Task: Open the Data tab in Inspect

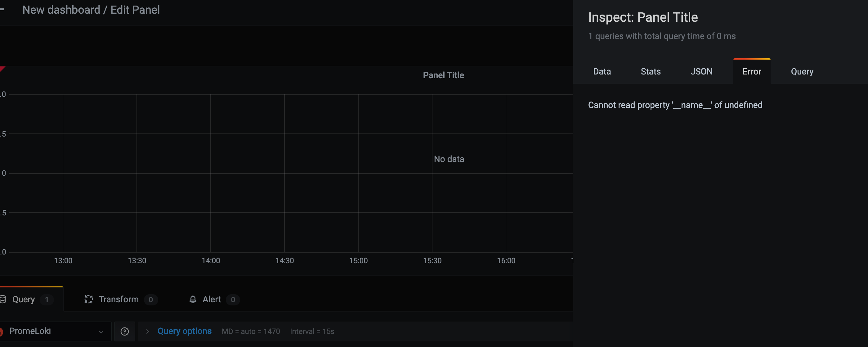Action: tap(602, 71)
